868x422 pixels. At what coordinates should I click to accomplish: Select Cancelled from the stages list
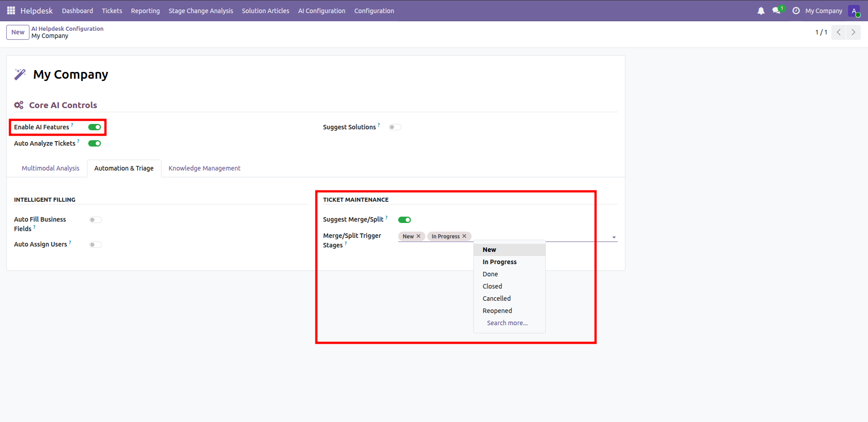[x=510, y=299]
